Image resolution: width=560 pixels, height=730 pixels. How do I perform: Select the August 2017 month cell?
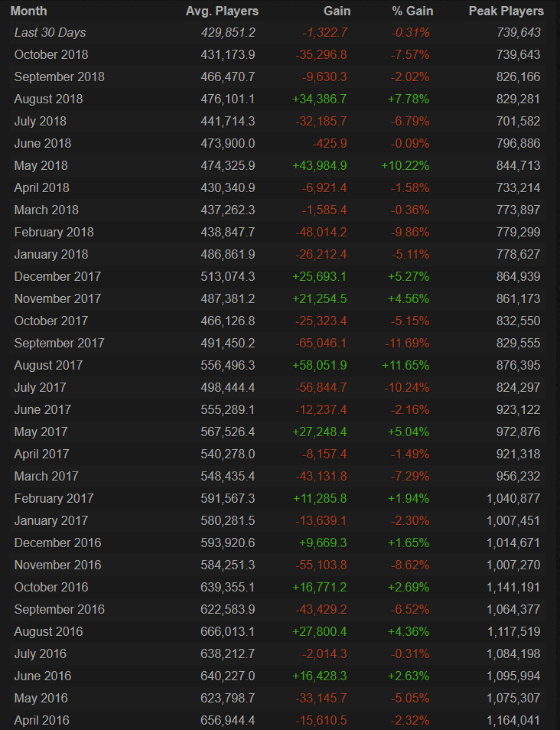(48, 365)
